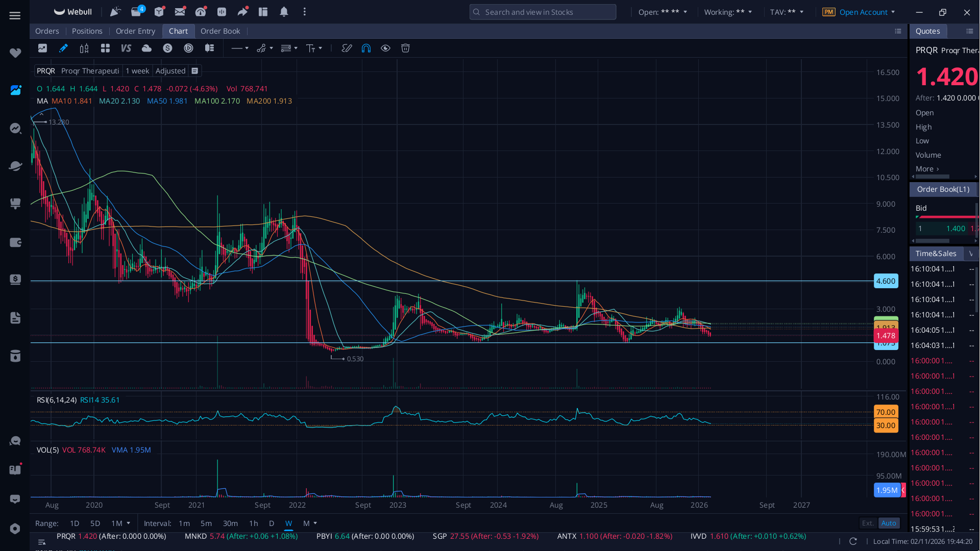
Task: Open the candlestick indicators icon
Action: click(x=84, y=48)
